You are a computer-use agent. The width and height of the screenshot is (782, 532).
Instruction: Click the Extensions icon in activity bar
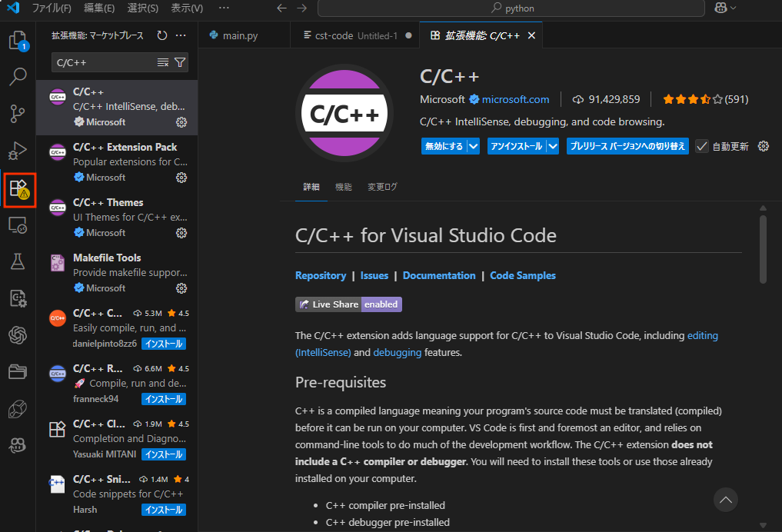(x=18, y=189)
